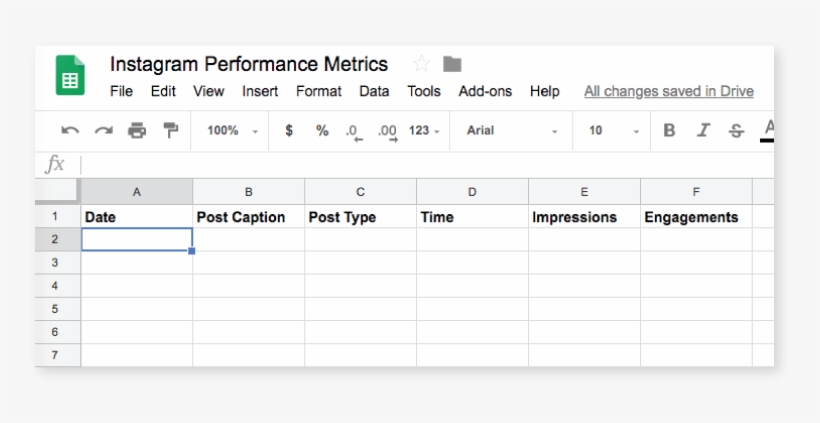Select the Post Type cell
This screenshot has width=820, height=423.
tap(360, 216)
